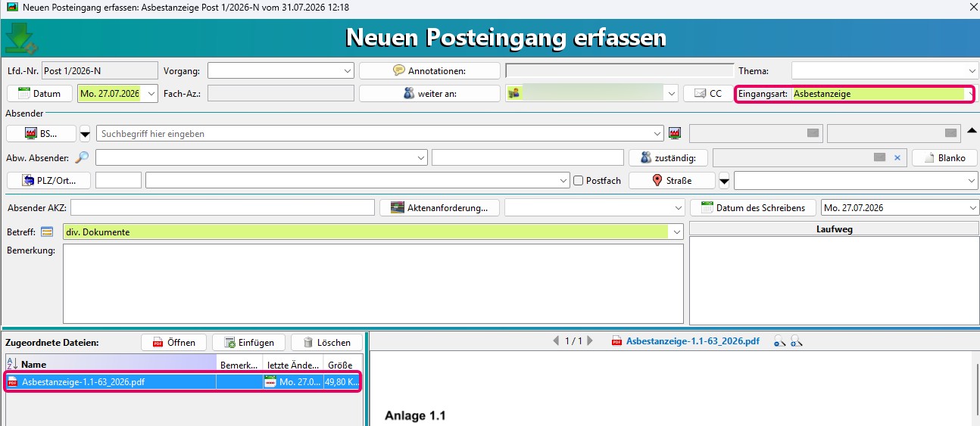Expand the Betreff div. Dokumente dropdown
Viewport: 980px width, 426px height.
[x=677, y=232]
